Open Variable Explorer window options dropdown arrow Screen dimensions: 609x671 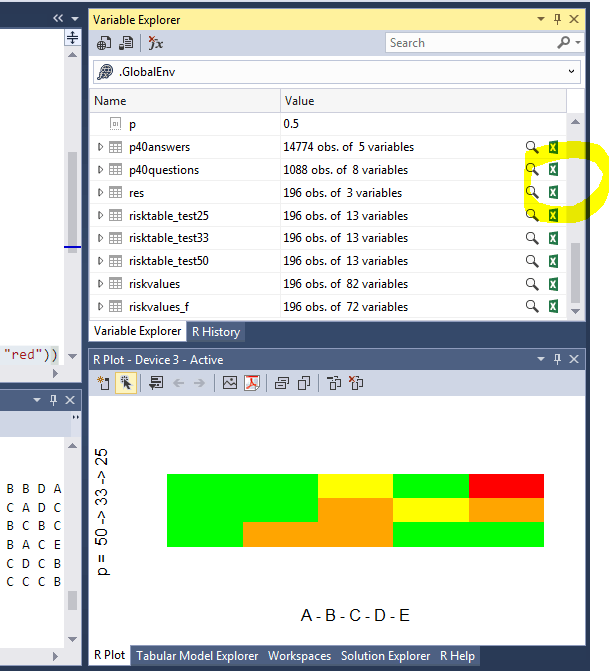click(541, 19)
